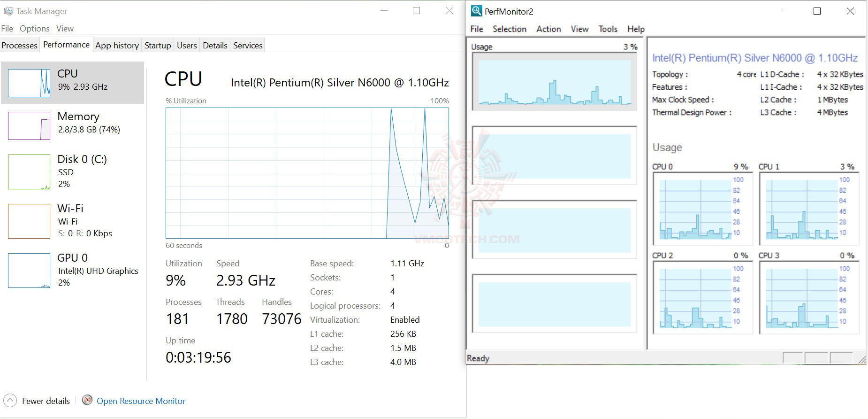This screenshot has width=868, height=419.
Task: Click the CPU 0 usage graph
Action: click(x=702, y=208)
